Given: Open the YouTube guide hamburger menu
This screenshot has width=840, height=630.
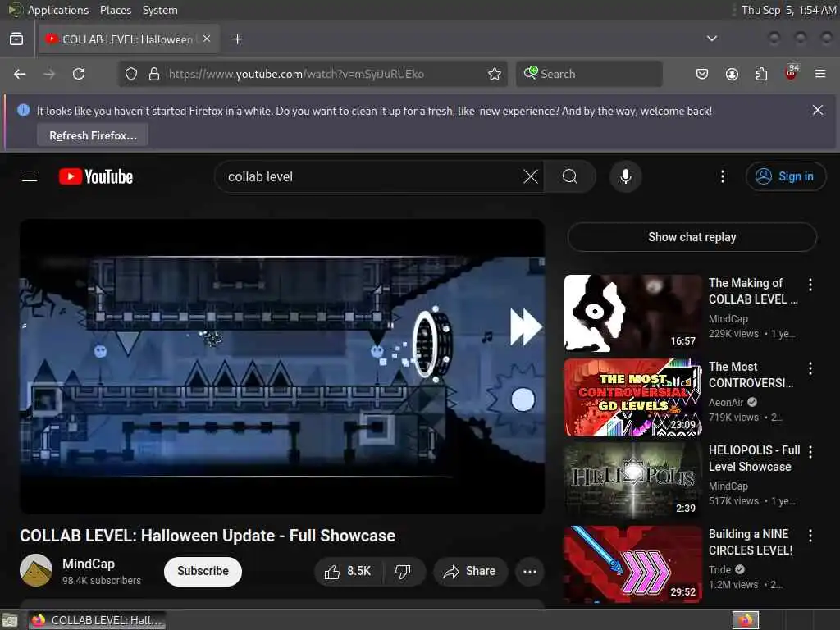Looking at the screenshot, I should [30, 176].
